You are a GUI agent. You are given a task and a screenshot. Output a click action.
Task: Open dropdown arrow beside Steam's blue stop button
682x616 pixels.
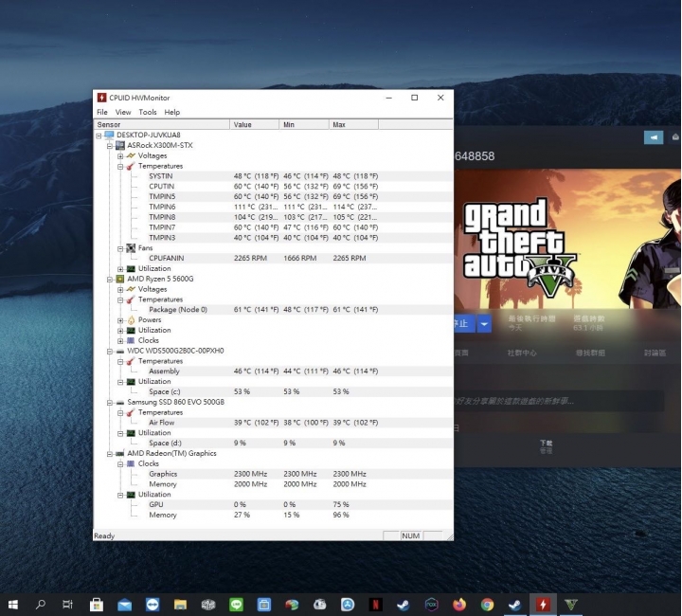(484, 324)
